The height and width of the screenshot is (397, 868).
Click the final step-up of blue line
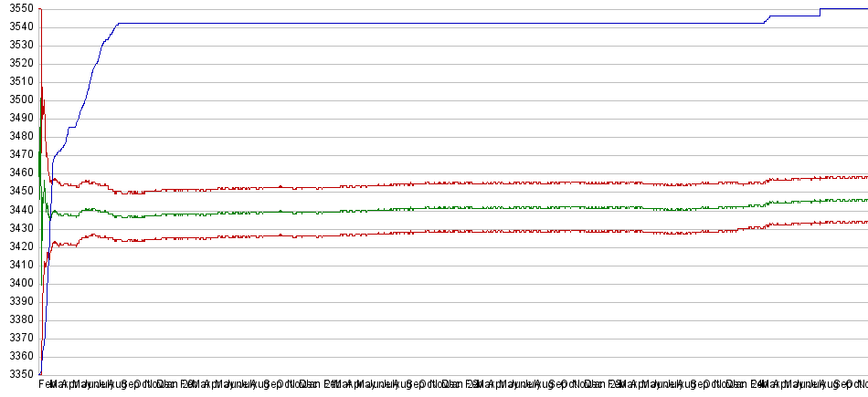pyautogui.click(x=820, y=11)
